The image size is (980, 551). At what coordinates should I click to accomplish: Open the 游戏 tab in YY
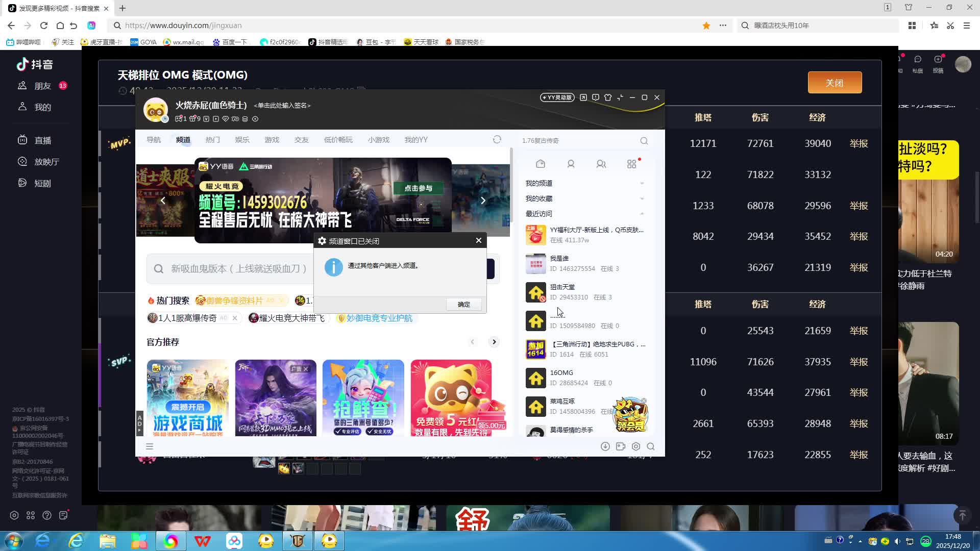[272, 140]
